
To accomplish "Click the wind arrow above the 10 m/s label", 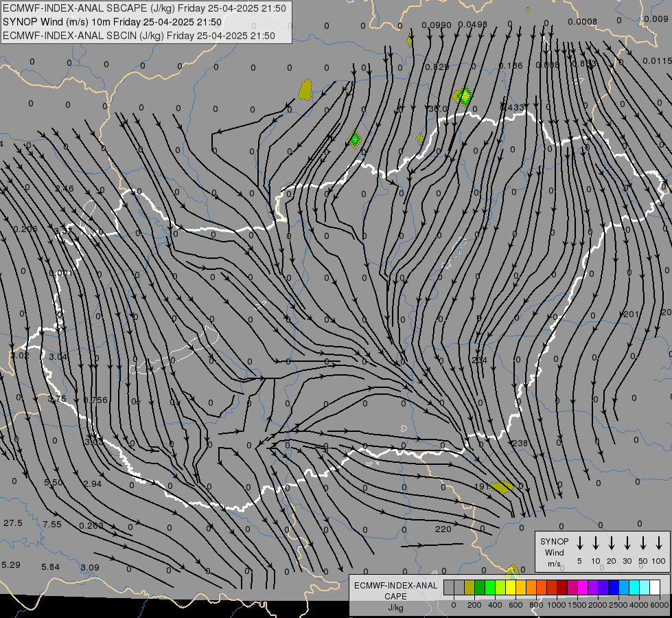I will point(596,543).
